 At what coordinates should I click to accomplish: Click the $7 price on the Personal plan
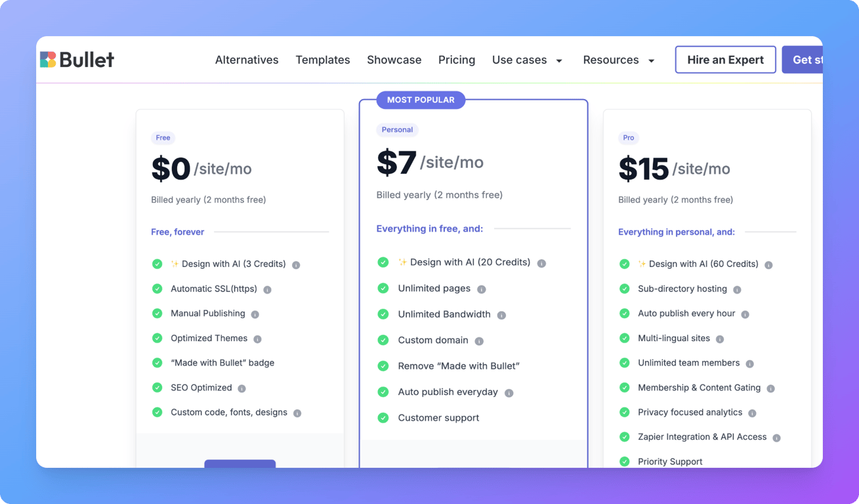click(x=396, y=162)
